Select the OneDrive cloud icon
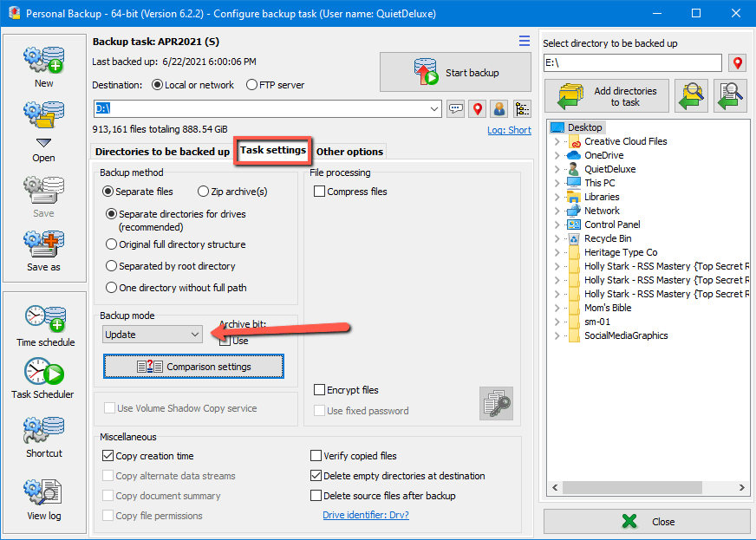This screenshot has height=540, width=756. (574, 155)
